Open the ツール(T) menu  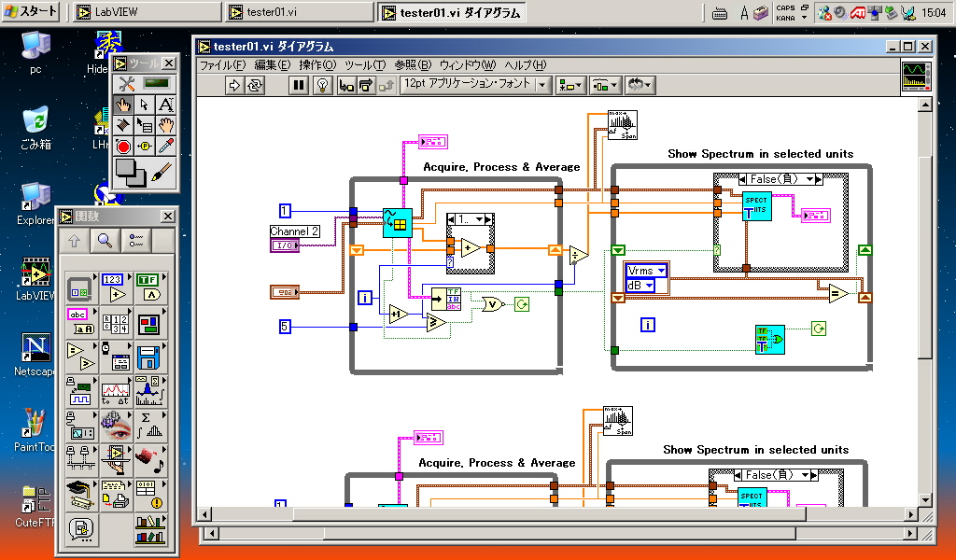365,65
